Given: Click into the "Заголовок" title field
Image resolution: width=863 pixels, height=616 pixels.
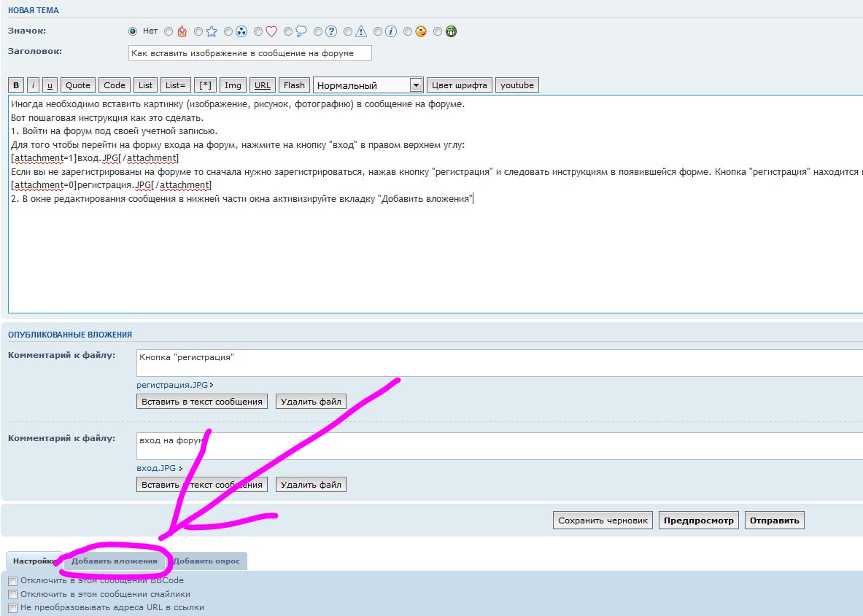Looking at the screenshot, I should click(x=249, y=53).
